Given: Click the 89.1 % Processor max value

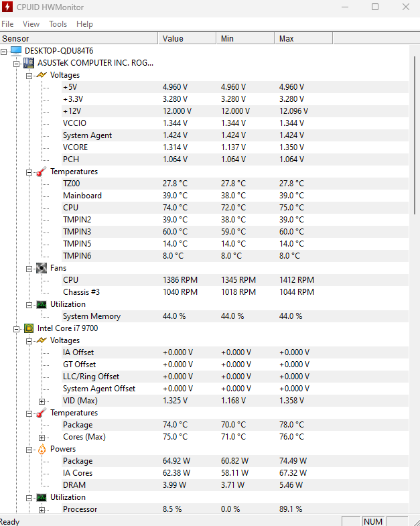Looking at the screenshot, I should coord(291,509).
